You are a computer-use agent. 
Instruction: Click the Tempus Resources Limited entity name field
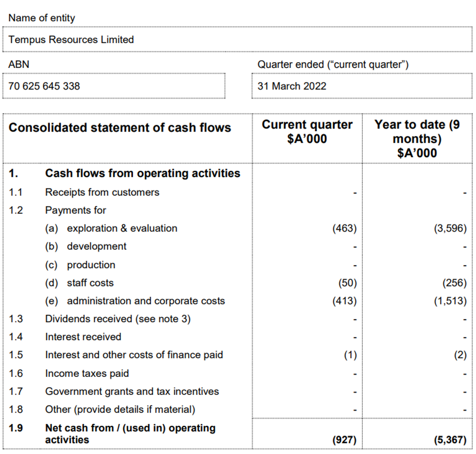pos(71,40)
